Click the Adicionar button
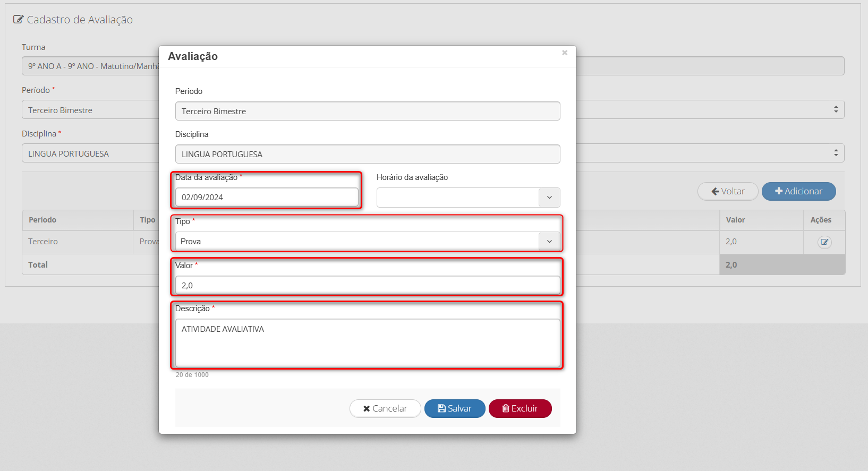 [x=798, y=191]
